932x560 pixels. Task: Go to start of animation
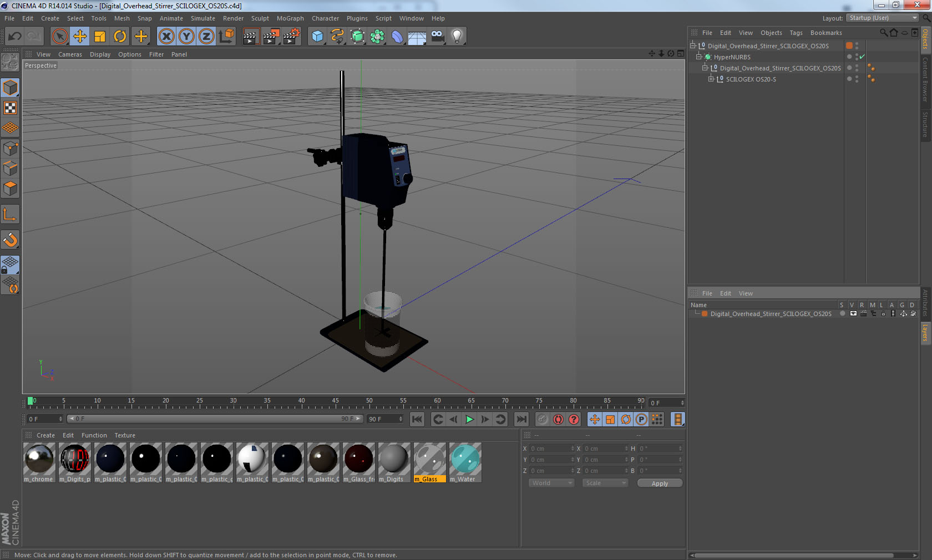click(417, 419)
